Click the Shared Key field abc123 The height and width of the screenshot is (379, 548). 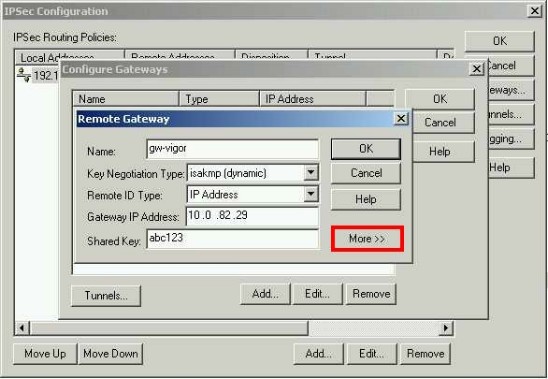[232, 239]
